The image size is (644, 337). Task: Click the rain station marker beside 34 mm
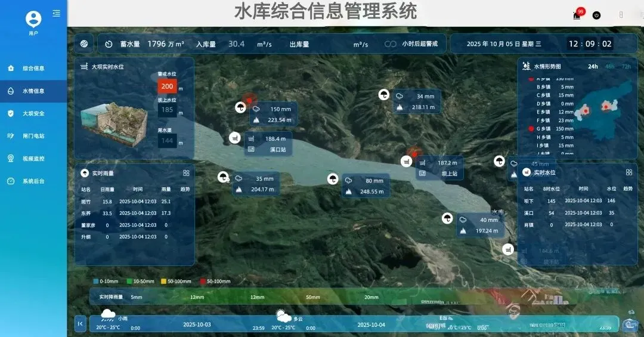tap(383, 95)
